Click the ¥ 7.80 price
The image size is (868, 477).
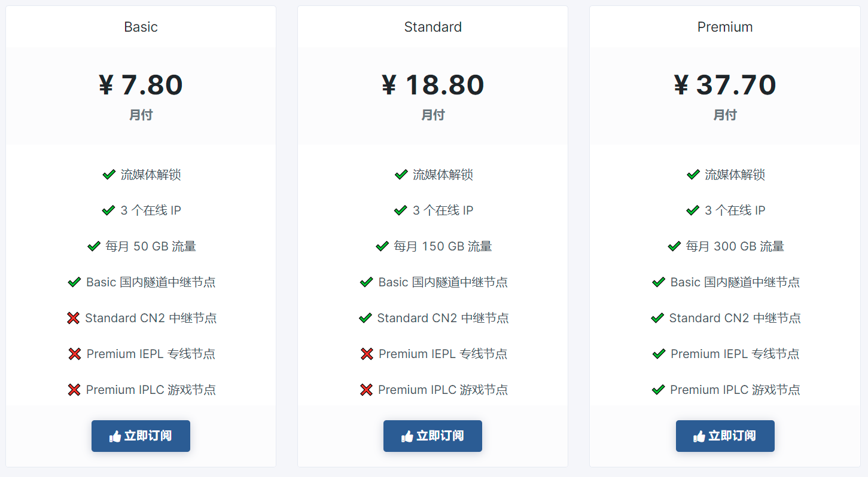tap(141, 85)
